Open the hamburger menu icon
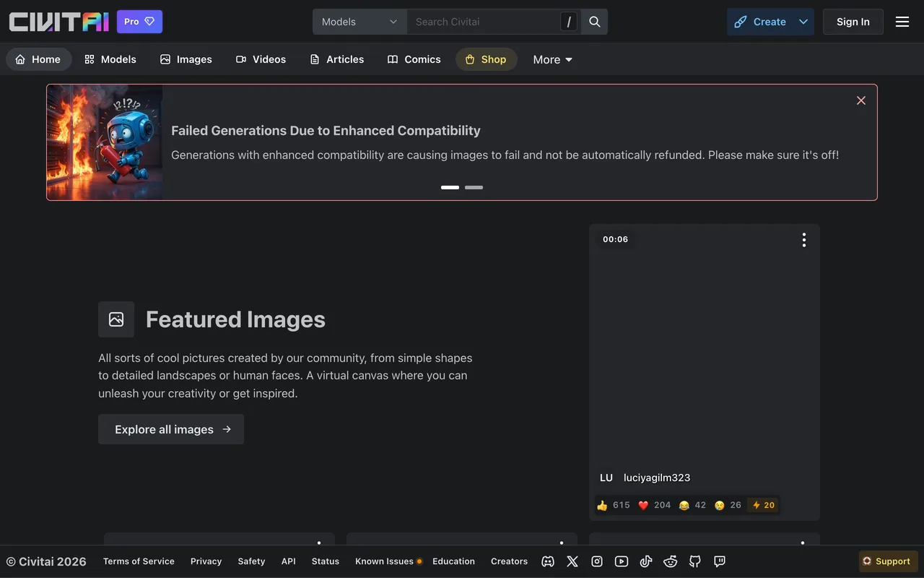This screenshot has width=924, height=578. point(902,22)
